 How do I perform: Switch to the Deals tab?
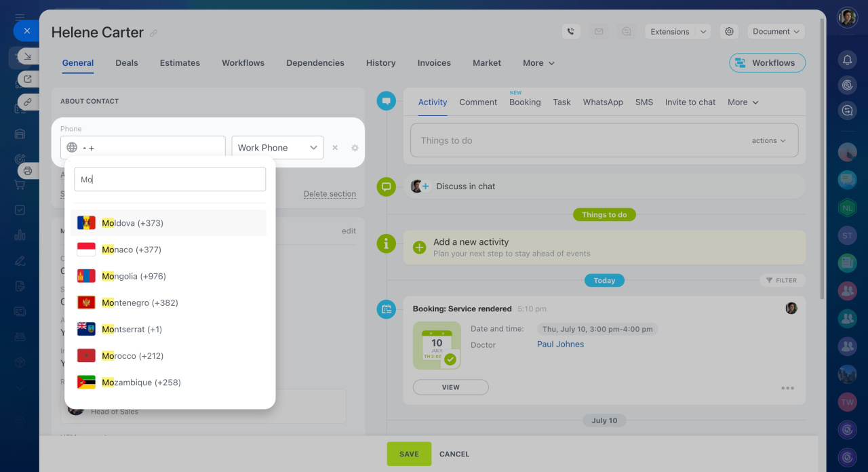pos(127,63)
